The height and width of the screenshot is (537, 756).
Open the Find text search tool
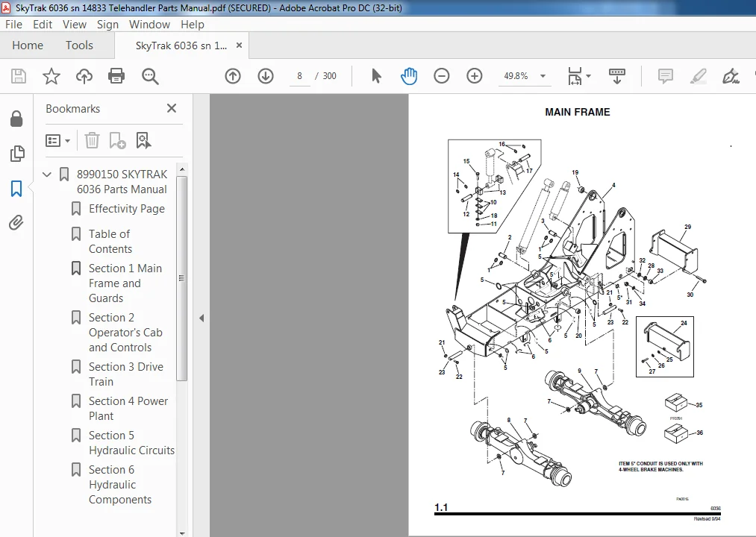(x=150, y=76)
